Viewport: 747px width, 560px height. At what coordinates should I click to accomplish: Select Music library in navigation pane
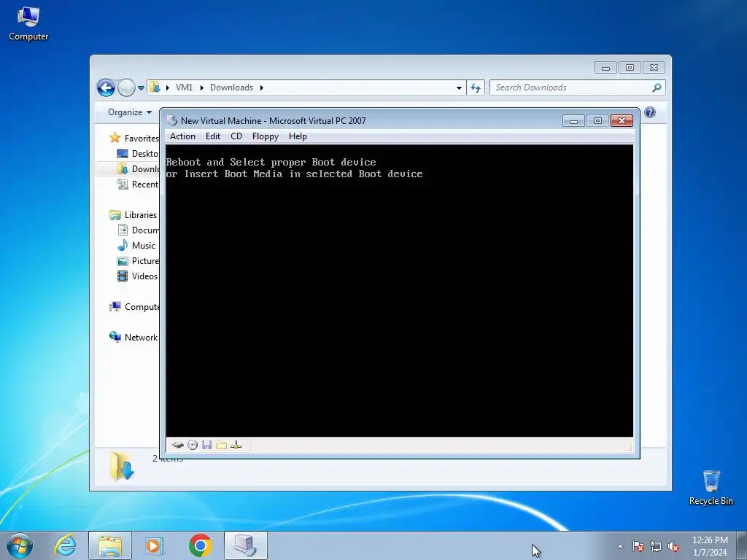136,246
